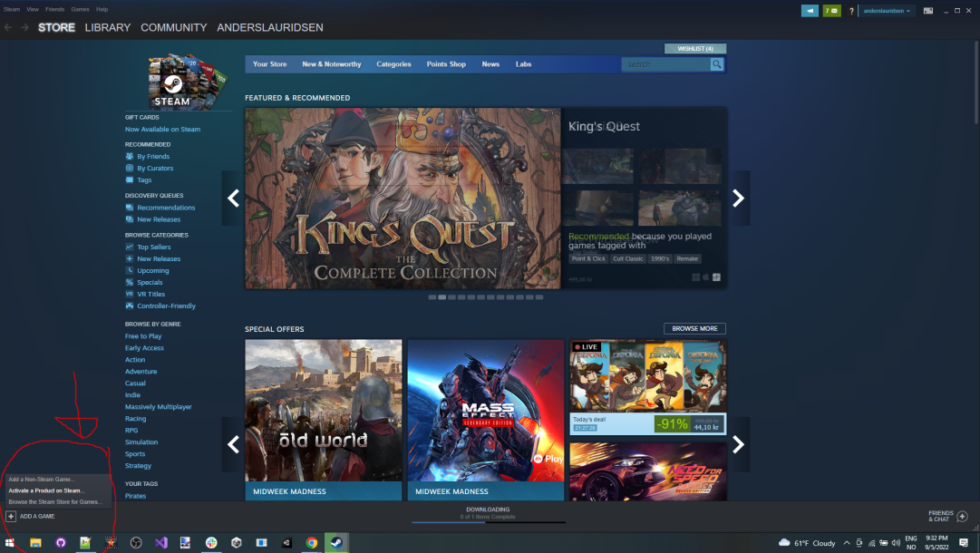Expand the New & Noteworthy store menu
Screen dimensions: 980x553
click(331, 64)
